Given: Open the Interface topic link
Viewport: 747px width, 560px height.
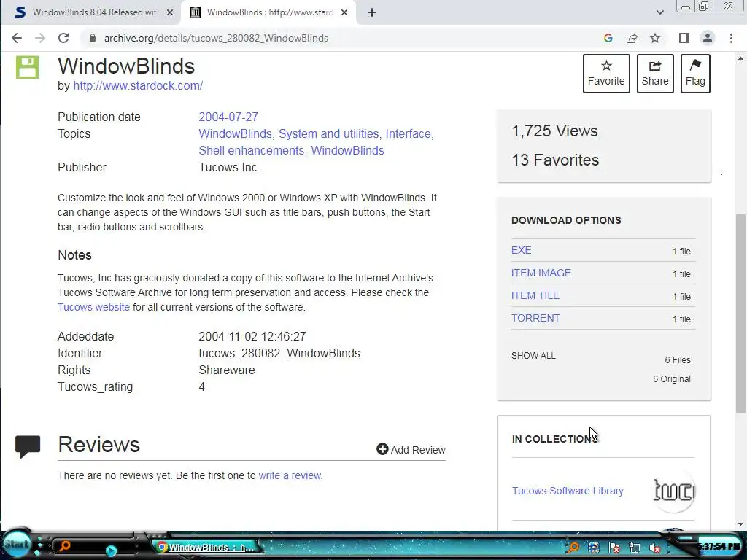Looking at the screenshot, I should coord(409,134).
